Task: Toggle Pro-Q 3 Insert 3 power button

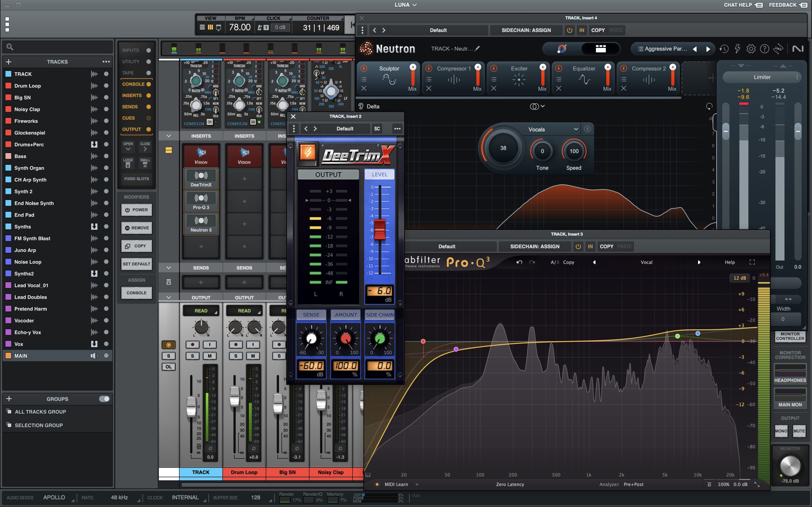Action: coord(578,246)
